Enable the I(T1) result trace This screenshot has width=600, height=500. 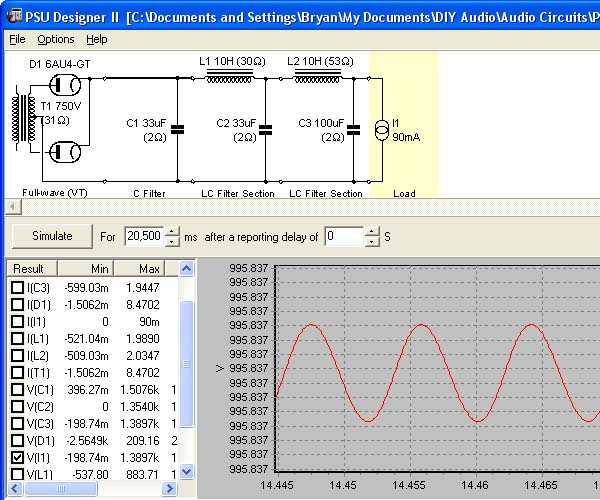17,372
